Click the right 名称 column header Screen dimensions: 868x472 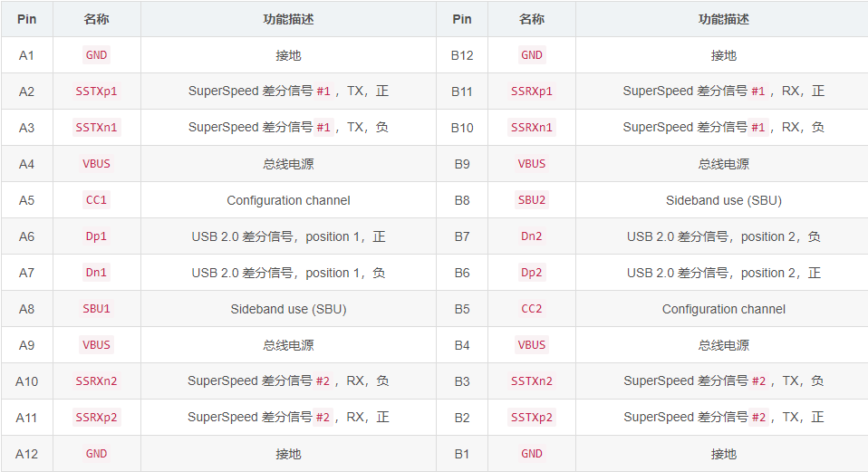532,19
